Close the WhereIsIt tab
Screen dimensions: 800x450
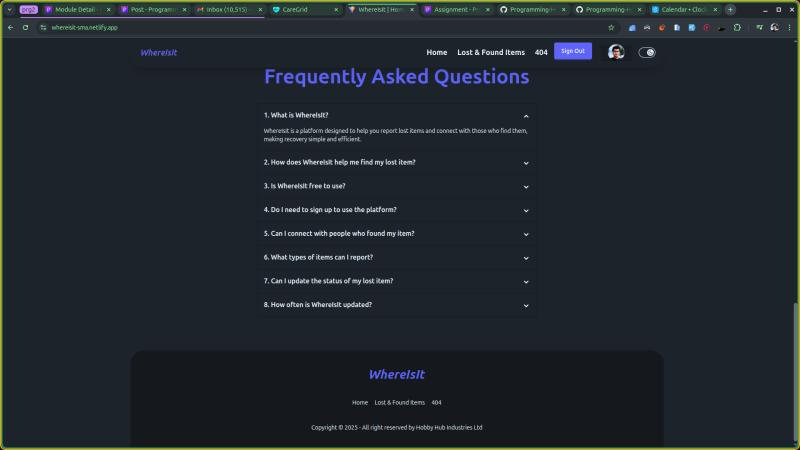coord(412,10)
